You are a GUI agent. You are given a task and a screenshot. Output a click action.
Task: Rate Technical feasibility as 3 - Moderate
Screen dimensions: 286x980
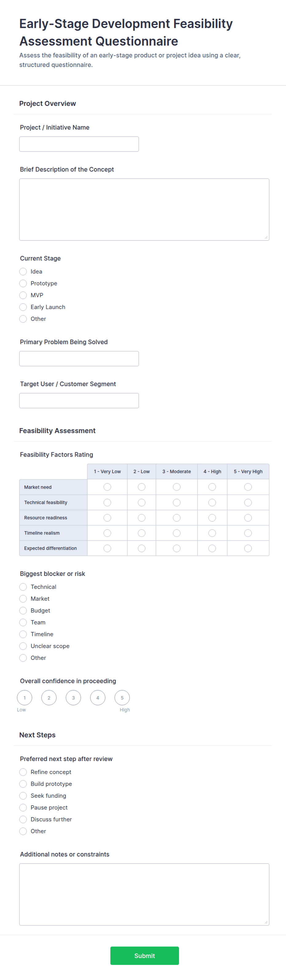(177, 502)
